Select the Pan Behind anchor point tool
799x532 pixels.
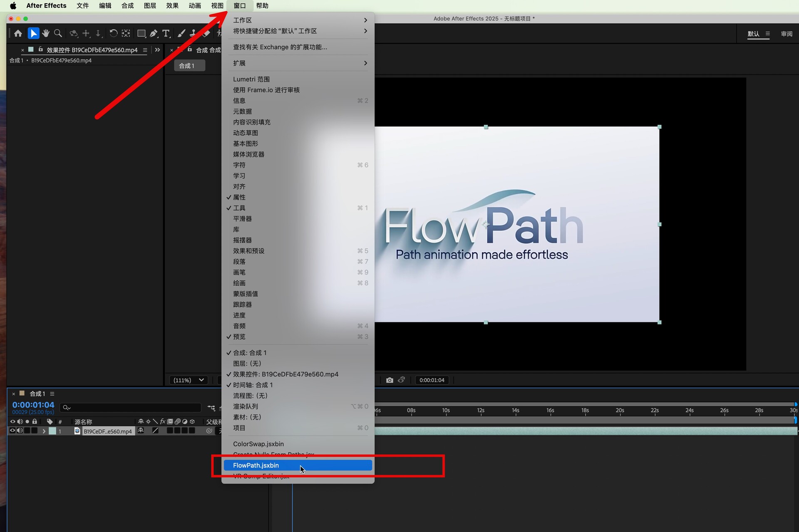126,33
